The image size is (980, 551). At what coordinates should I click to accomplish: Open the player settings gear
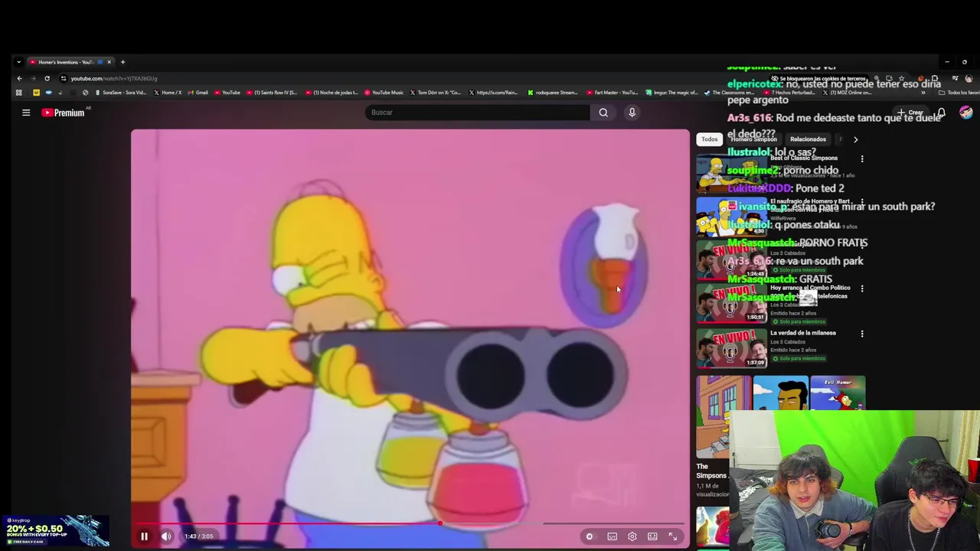pos(632,536)
